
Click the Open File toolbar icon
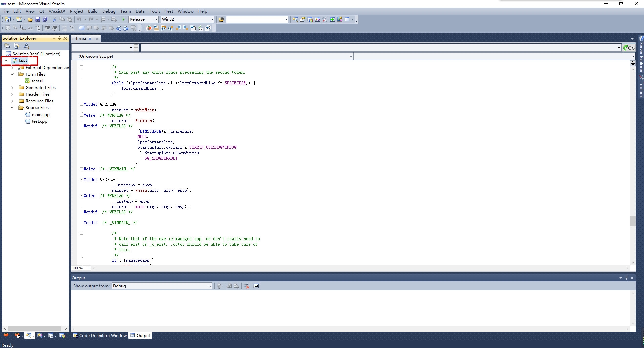click(x=30, y=19)
